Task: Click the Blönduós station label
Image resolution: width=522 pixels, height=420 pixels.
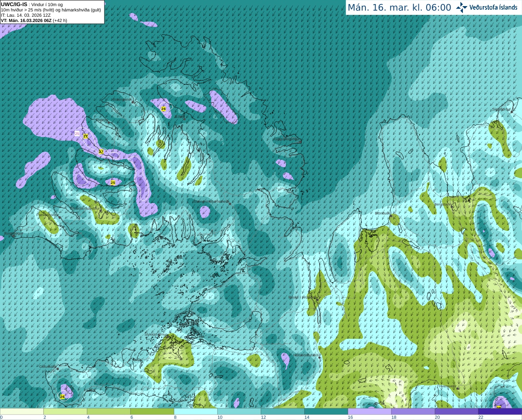Action: [x=383, y=213]
